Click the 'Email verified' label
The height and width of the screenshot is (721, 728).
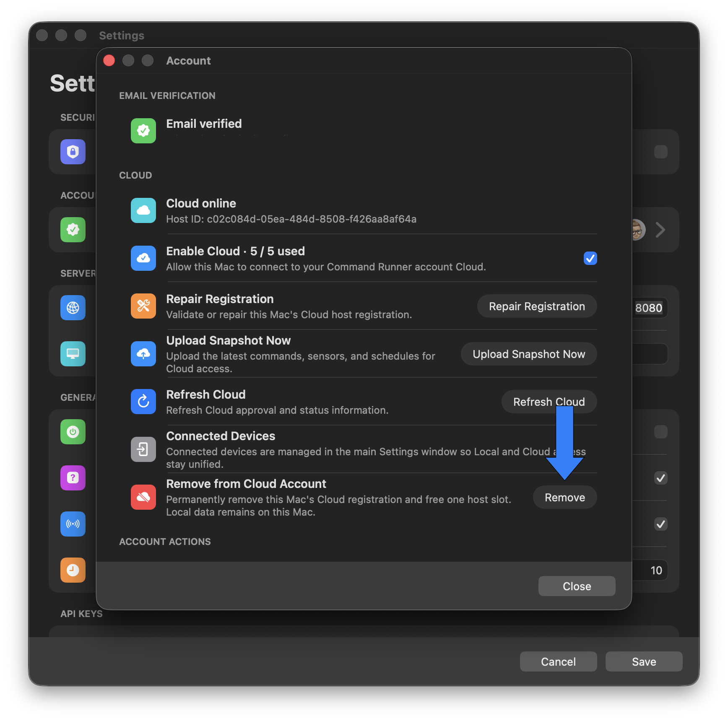pyautogui.click(x=204, y=124)
